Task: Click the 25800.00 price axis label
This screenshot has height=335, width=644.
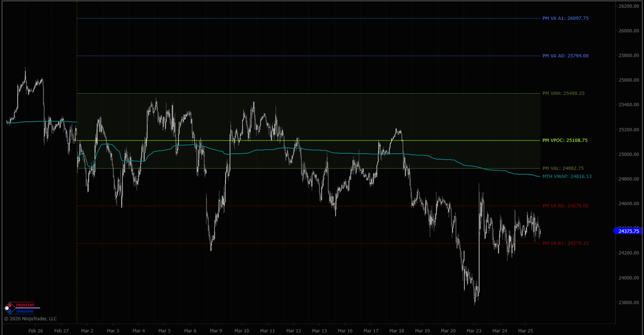Action: 628,56
